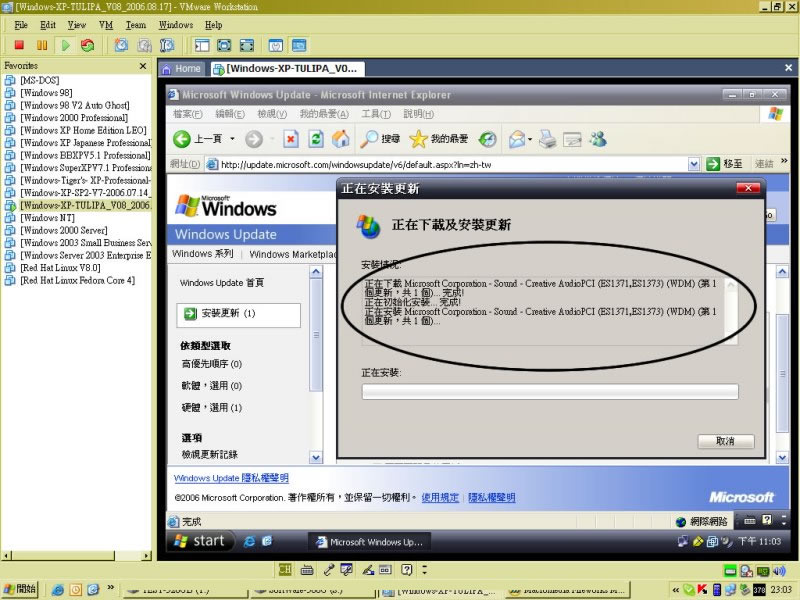Click the host 開始 start button
This screenshot has height=600, width=800.
(20, 589)
